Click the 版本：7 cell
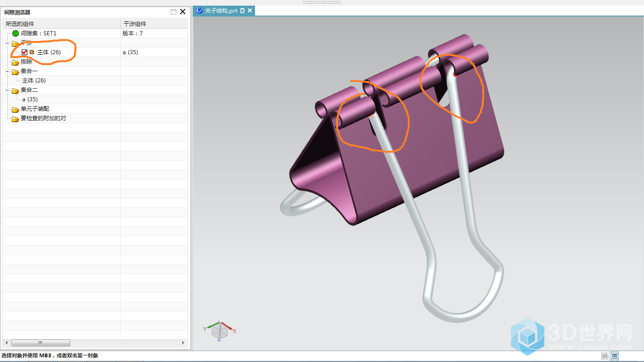 (132, 33)
